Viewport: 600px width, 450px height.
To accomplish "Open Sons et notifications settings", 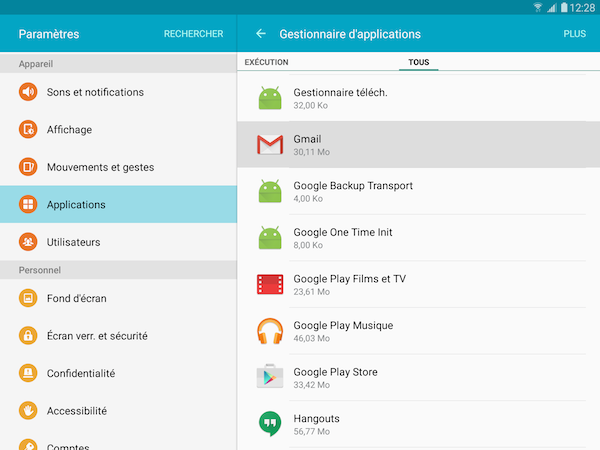I will pyautogui.click(x=118, y=92).
